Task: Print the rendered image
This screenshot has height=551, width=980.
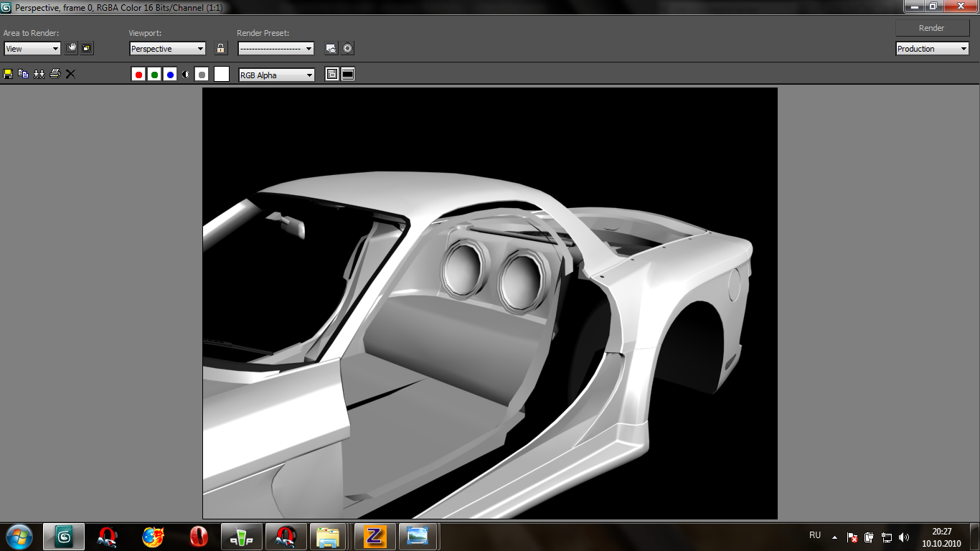Action: 55,74
